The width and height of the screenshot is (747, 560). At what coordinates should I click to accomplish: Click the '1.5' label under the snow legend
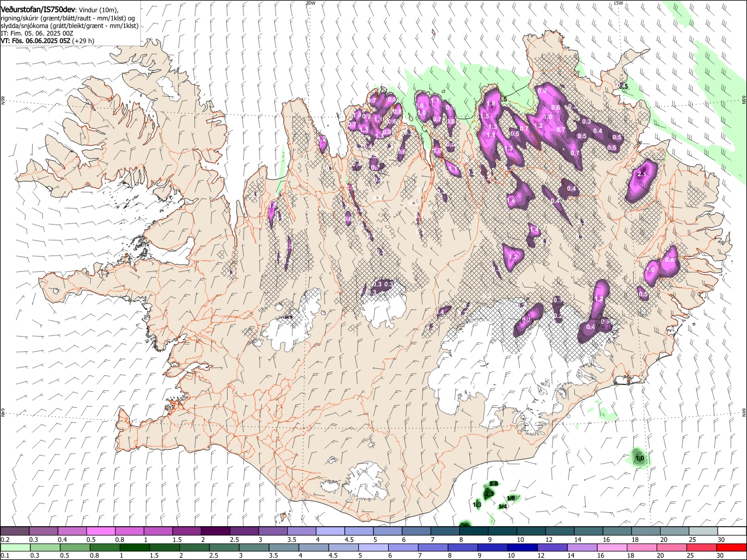click(176, 540)
